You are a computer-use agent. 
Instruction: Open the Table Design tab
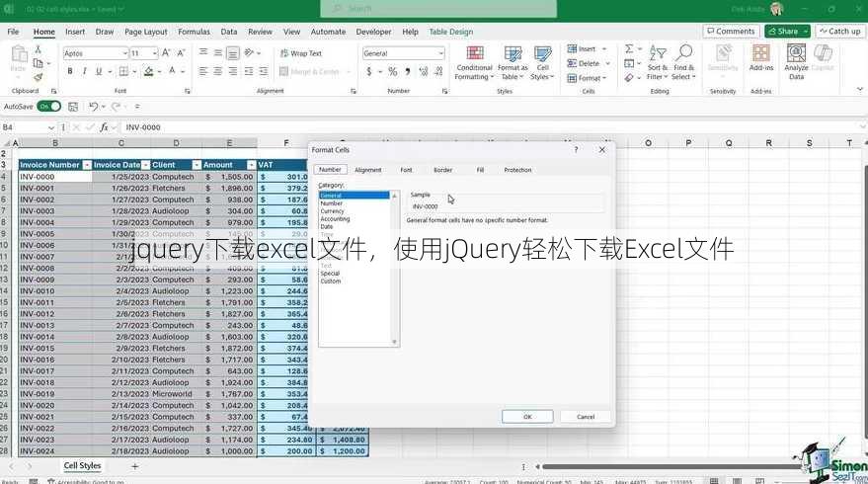[x=451, y=32]
